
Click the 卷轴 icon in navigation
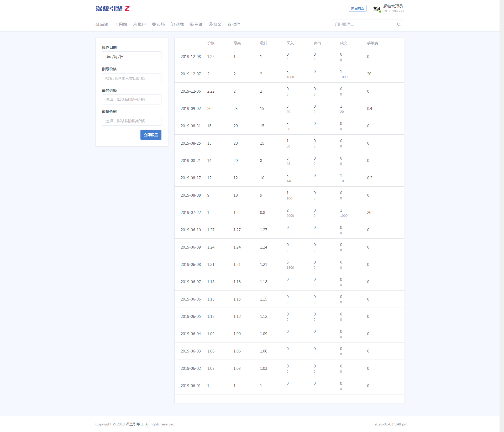192,24
